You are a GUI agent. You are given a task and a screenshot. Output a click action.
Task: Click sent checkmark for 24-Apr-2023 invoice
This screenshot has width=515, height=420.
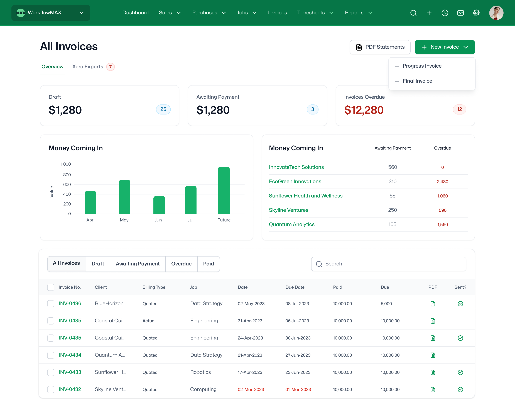tap(460, 338)
